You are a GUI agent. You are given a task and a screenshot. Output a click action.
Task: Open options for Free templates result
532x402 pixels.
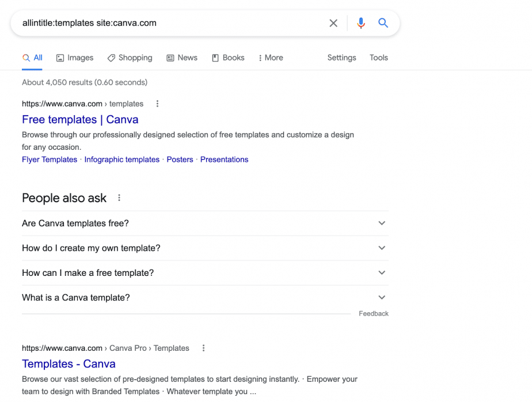157,104
